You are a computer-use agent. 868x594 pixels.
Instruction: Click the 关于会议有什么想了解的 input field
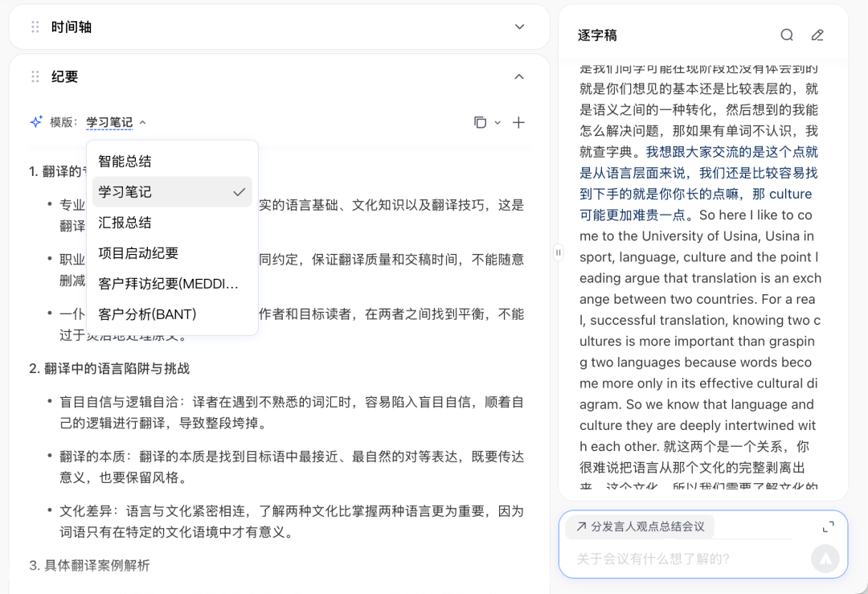tap(683, 559)
